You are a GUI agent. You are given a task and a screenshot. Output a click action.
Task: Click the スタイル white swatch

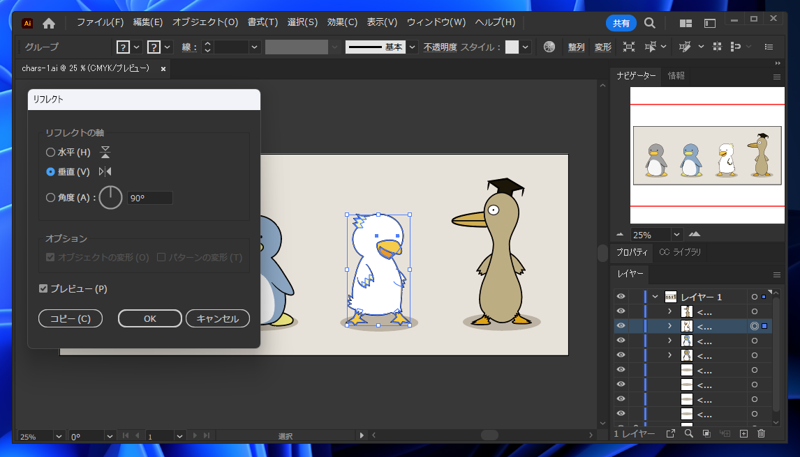pos(512,47)
